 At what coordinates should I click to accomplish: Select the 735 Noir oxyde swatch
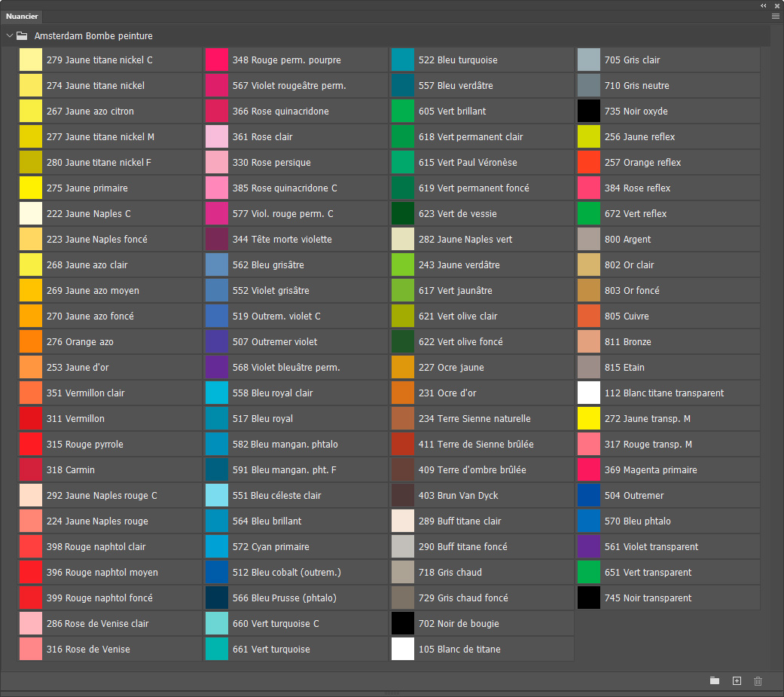coord(668,111)
